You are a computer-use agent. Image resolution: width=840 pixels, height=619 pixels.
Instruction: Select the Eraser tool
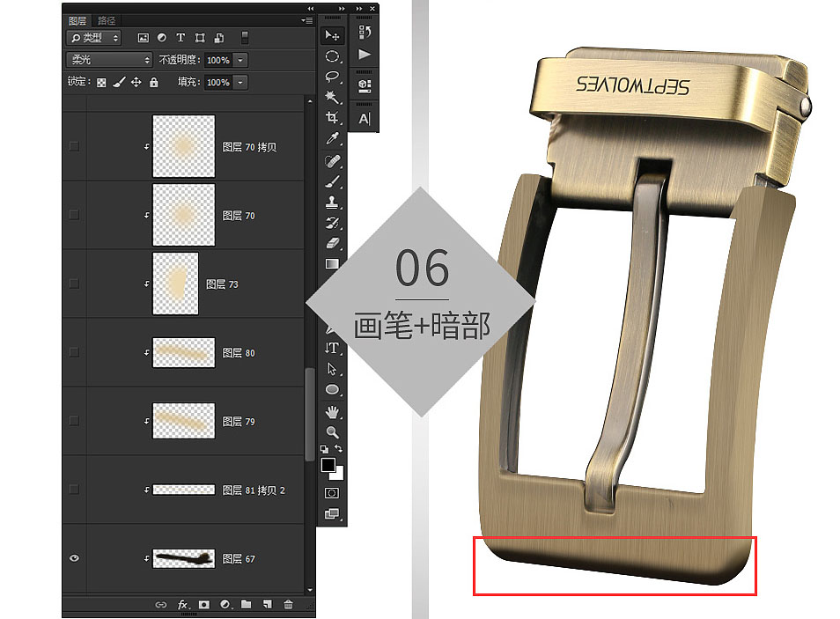coord(332,243)
